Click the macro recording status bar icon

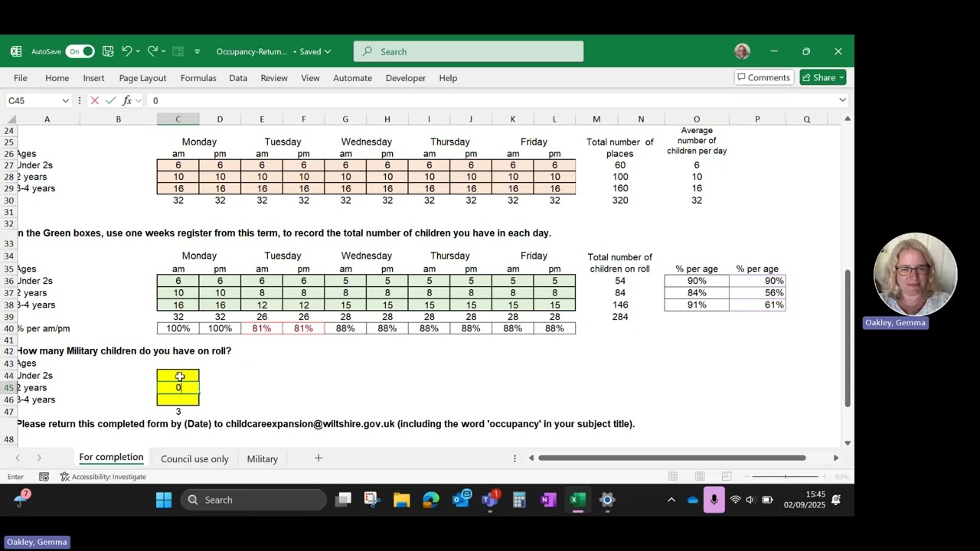tap(44, 477)
